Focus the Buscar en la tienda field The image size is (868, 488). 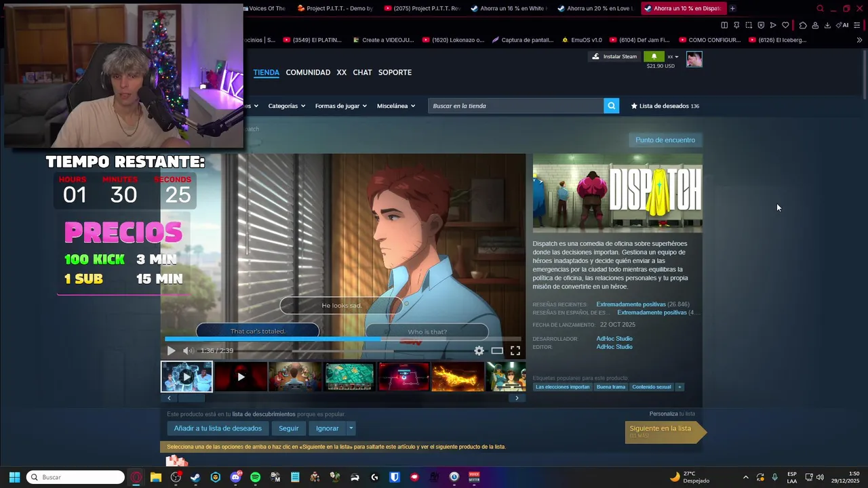point(516,106)
